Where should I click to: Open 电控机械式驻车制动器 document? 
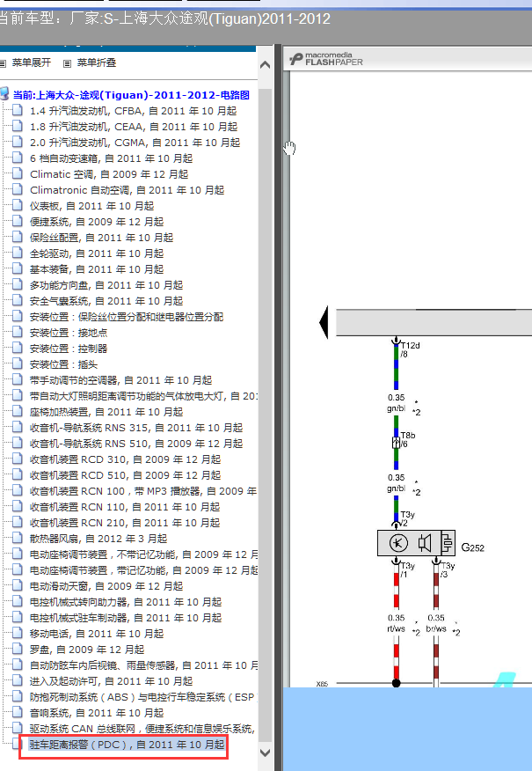(x=126, y=618)
